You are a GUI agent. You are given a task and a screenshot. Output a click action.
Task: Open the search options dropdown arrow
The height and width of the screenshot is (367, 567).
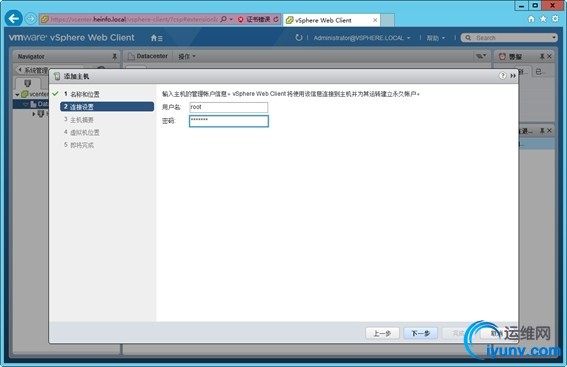[x=554, y=38]
